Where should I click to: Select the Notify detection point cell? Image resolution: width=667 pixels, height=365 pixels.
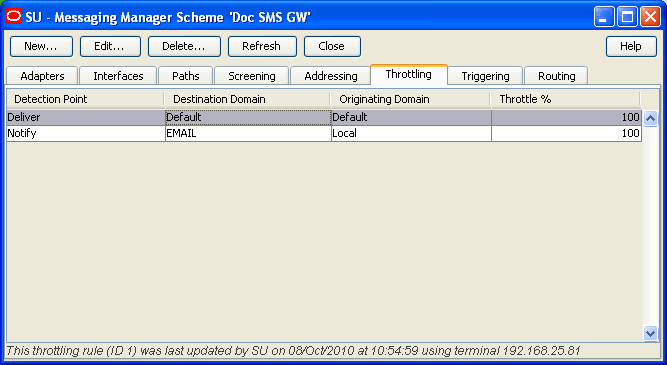click(x=86, y=133)
